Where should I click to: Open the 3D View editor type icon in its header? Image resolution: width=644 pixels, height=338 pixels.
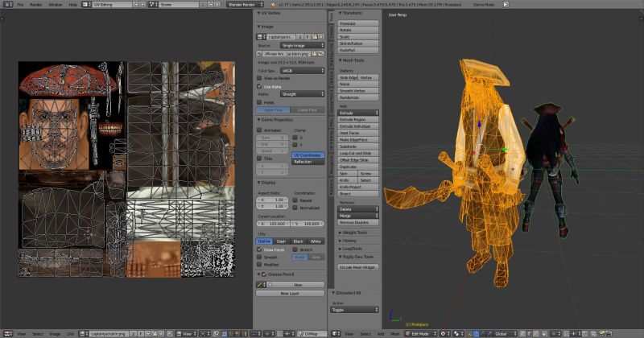[x=336, y=333]
